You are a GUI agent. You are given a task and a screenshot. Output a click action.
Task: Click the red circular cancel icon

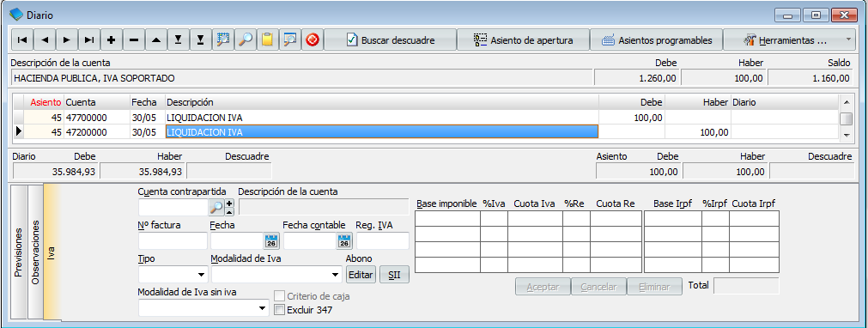[313, 39]
